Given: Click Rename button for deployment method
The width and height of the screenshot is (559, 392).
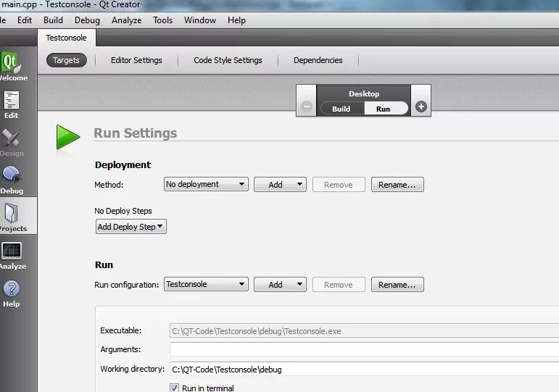Looking at the screenshot, I should point(397,185).
